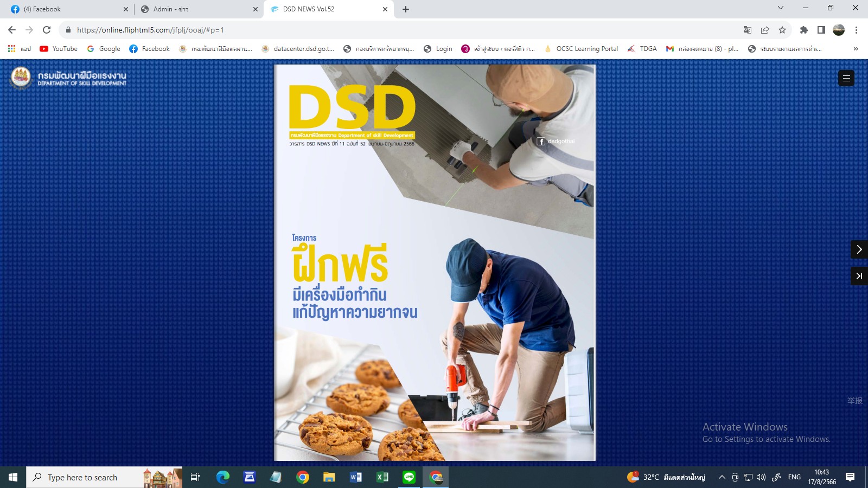Switch to the Admin tab

pos(195,9)
